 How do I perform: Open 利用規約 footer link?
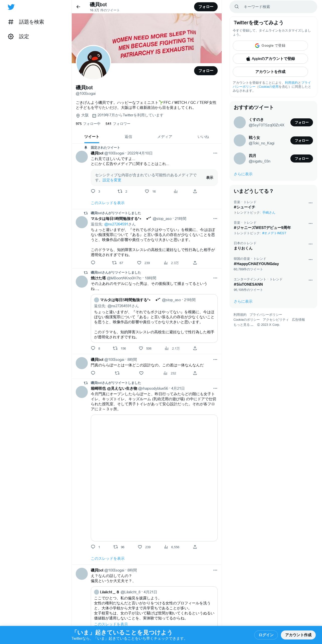point(240,315)
